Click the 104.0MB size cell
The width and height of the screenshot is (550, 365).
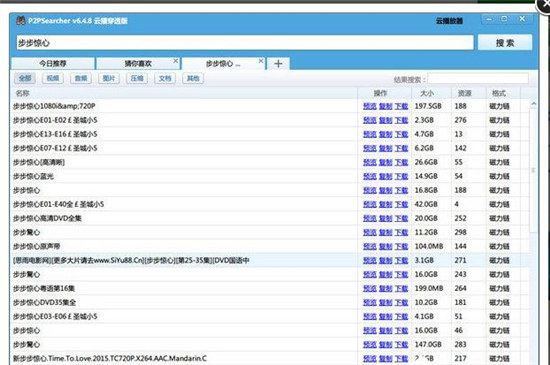pyautogui.click(x=429, y=246)
